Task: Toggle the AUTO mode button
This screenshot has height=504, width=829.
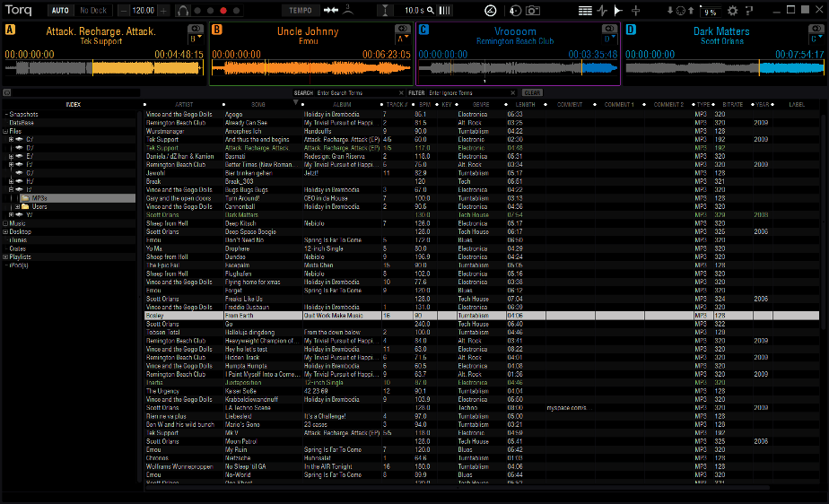Action: tap(60, 10)
